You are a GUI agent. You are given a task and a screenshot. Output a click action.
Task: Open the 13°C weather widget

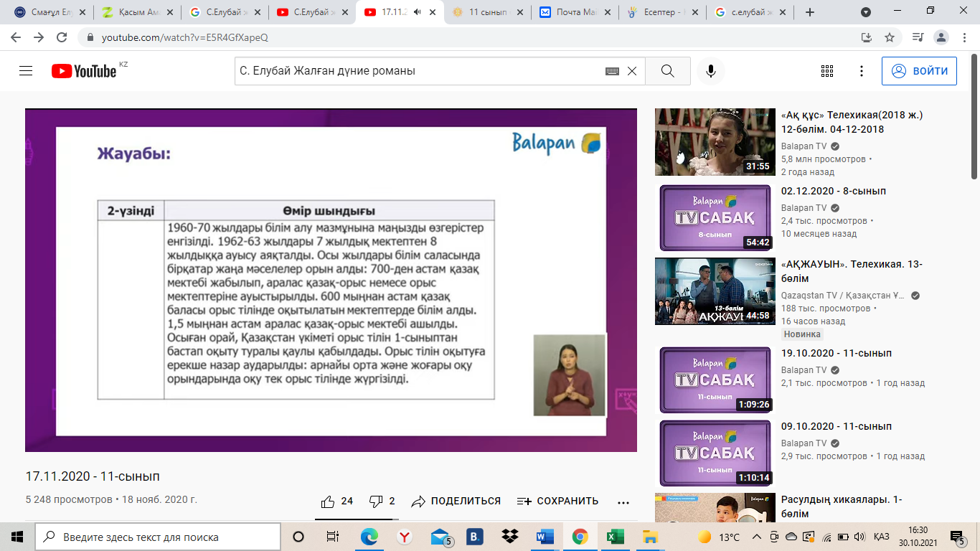point(718,537)
